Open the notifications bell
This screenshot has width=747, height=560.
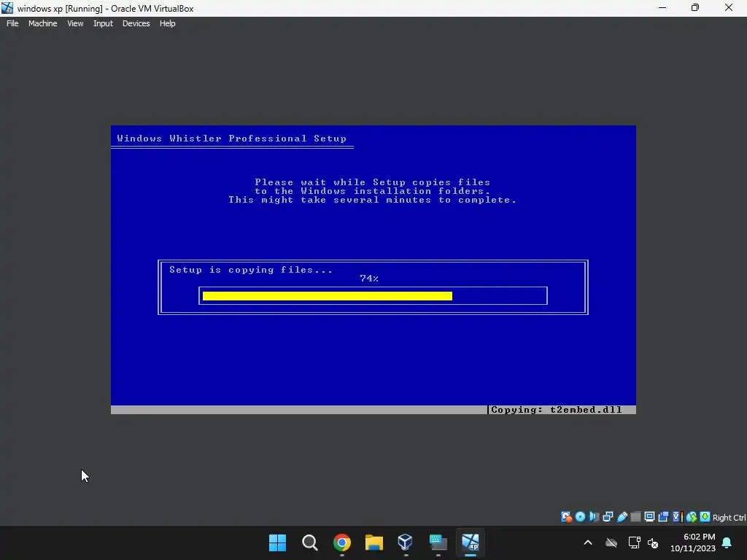(727, 542)
